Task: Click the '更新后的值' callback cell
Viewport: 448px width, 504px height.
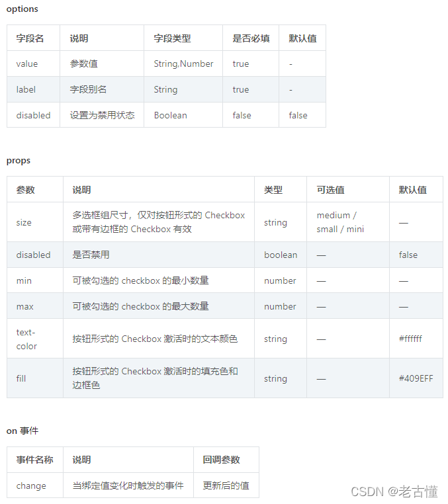Action: point(226,485)
